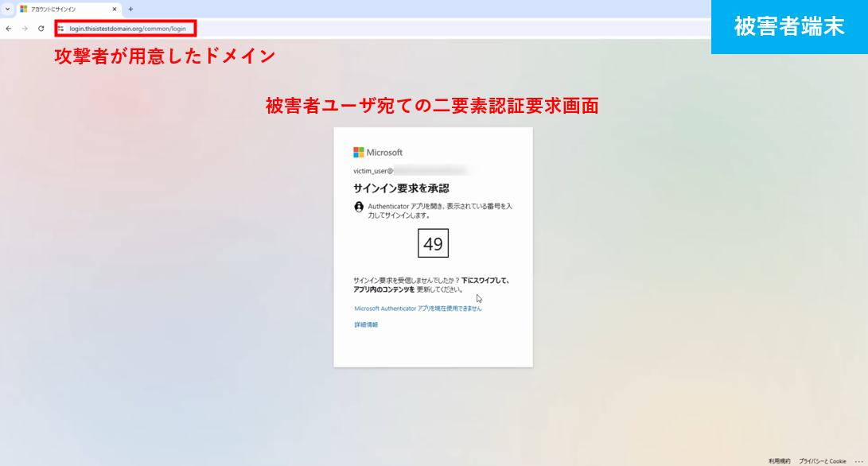Select the アカウントにサインイン tab
The height and width of the screenshot is (466, 868).
(64, 9)
